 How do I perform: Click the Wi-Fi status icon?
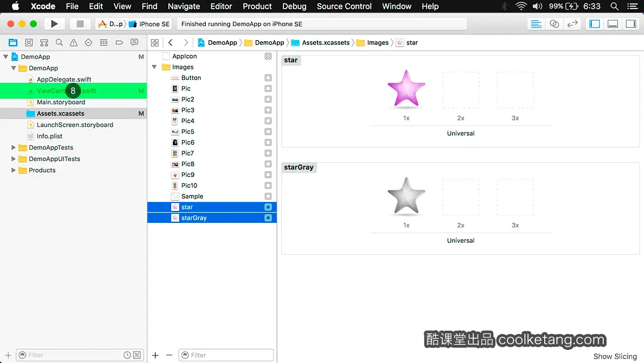tap(521, 6)
